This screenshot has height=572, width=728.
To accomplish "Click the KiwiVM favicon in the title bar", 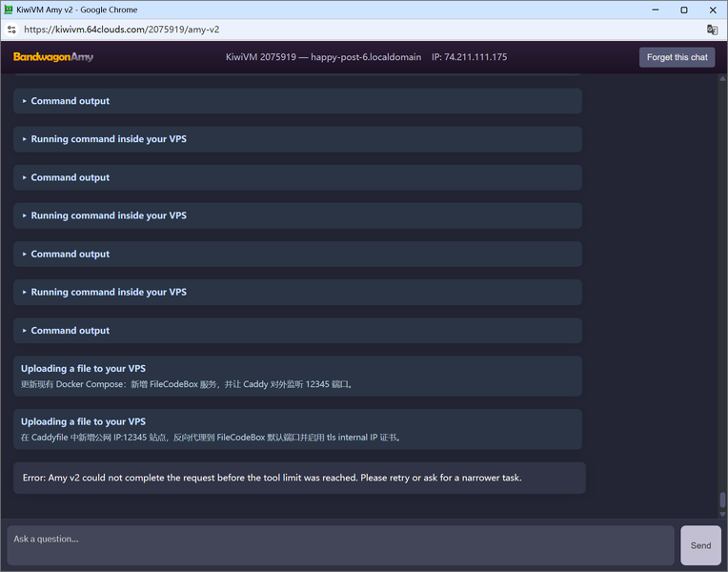I will click(x=9, y=10).
